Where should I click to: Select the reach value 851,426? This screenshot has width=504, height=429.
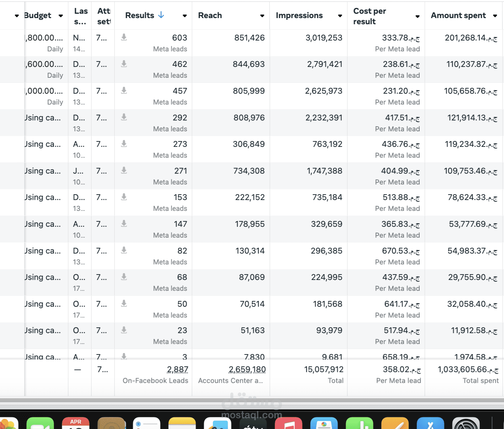point(249,38)
